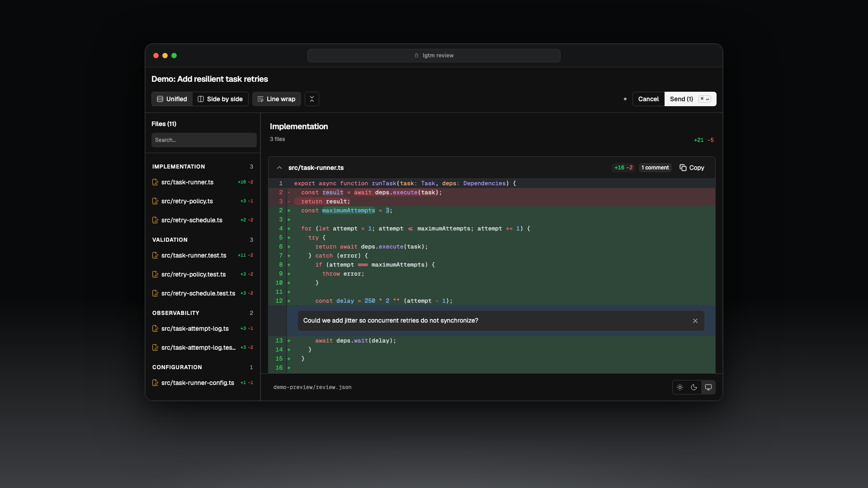This screenshot has height=488, width=868.
Task: Click file icon beside src/retry-policy.test.ts
Action: [x=155, y=274]
